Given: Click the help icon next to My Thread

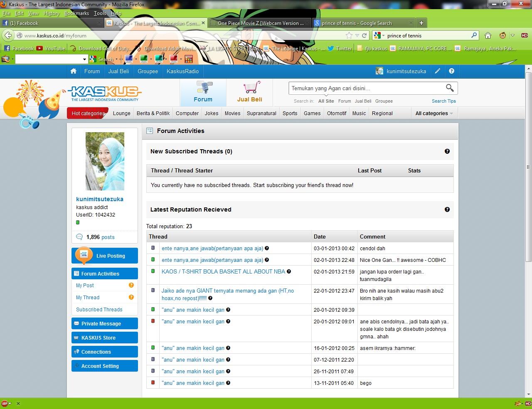Looking at the screenshot, I should [131, 297].
